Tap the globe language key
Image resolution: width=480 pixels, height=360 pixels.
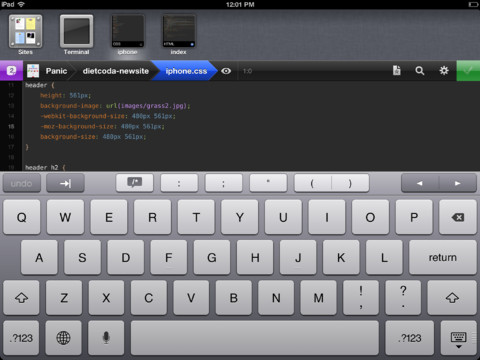click(63, 338)
